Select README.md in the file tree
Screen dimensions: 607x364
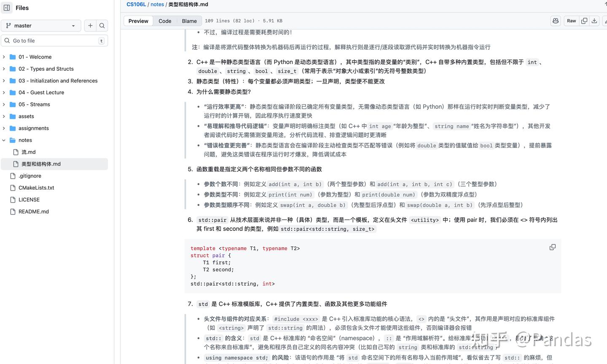[x=33, y=211]
